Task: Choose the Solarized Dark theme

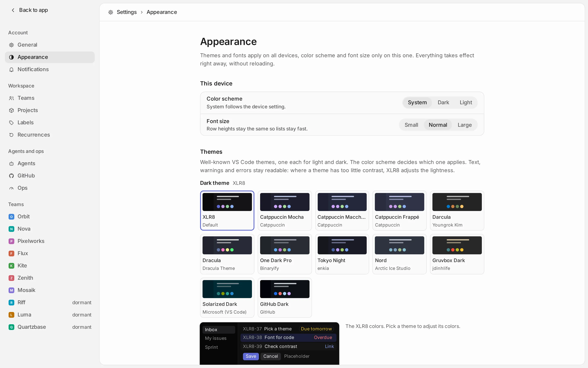Action: coord(227,298)
